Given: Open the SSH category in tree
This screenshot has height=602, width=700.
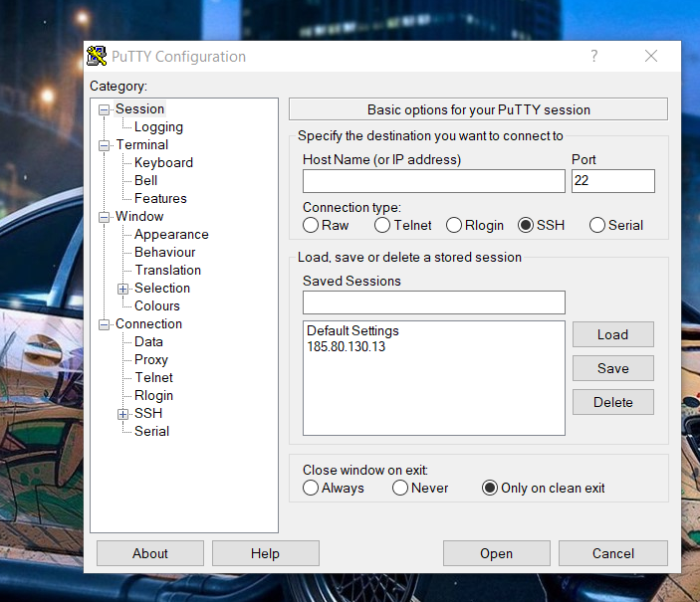Looking at the screenshot, I should (148, 413).
